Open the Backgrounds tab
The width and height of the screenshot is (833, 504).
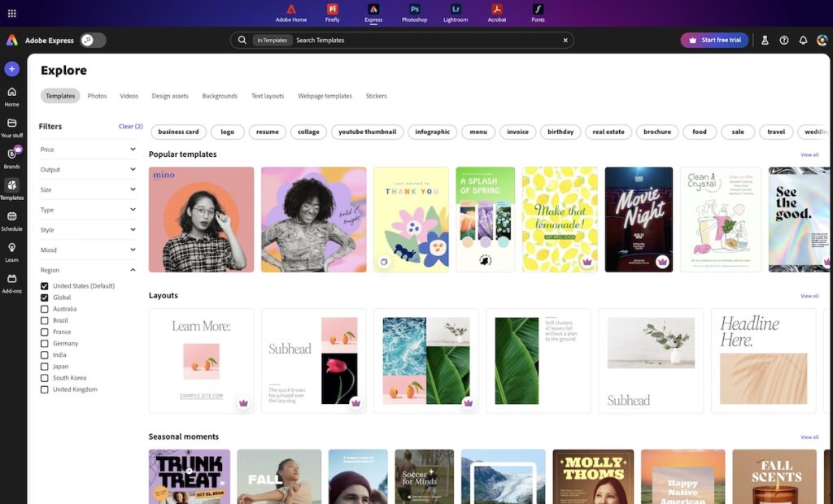[x=220, y=95]
